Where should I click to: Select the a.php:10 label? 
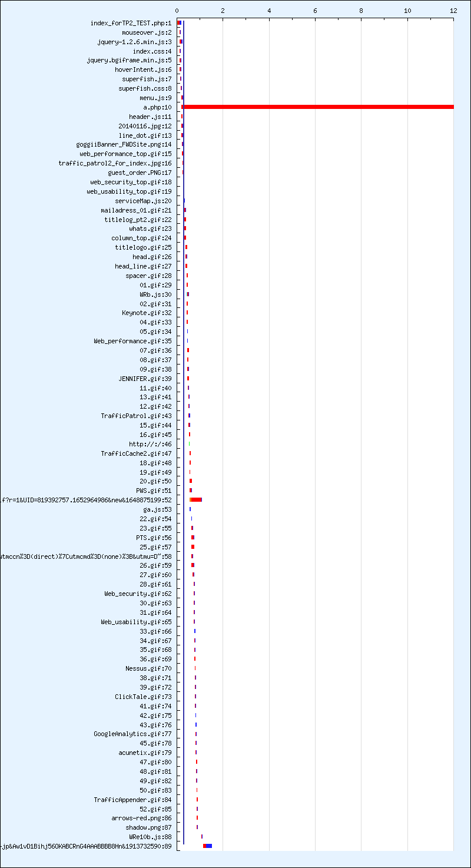coord(158,107)
